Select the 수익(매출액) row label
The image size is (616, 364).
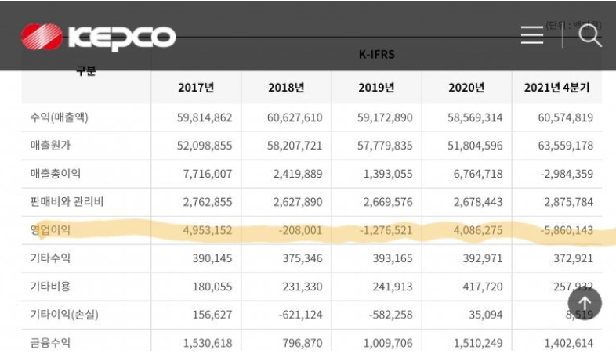pyautogui.click(x=60, y=117)
